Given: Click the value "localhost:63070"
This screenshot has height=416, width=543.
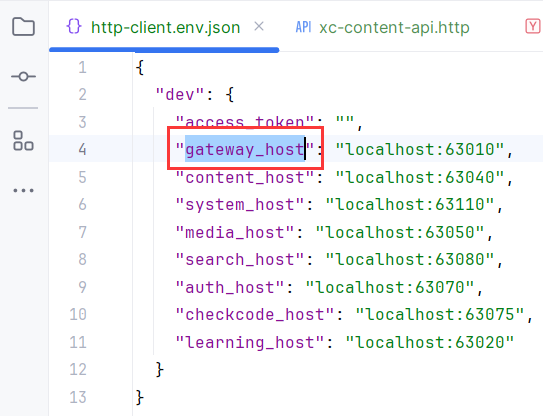Looking at the screenshot, I should click(390, 287).
